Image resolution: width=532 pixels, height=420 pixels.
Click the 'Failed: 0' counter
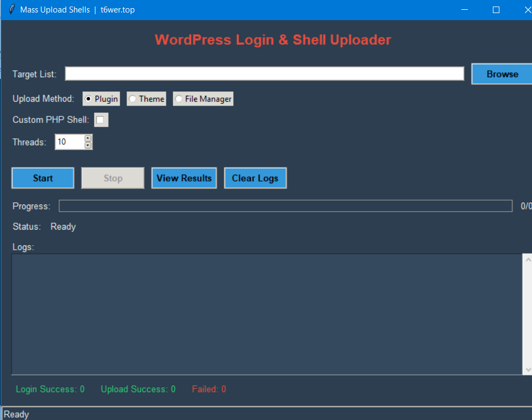(209, 389)
